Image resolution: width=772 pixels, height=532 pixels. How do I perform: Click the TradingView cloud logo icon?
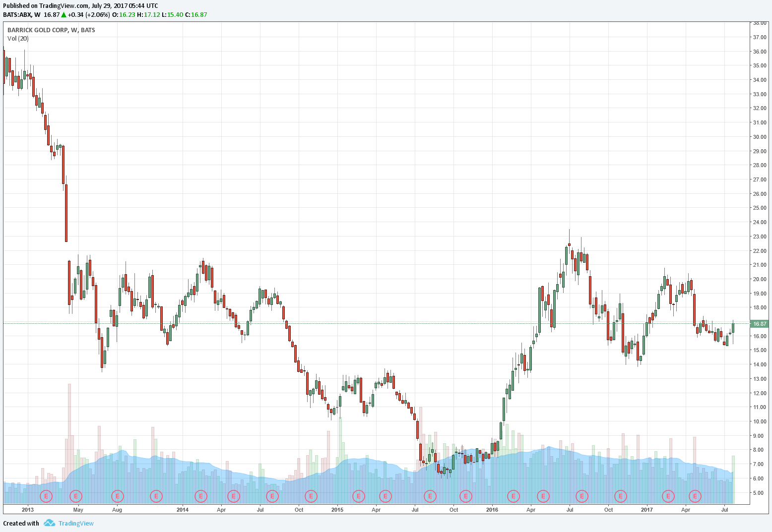coord(49,523)
